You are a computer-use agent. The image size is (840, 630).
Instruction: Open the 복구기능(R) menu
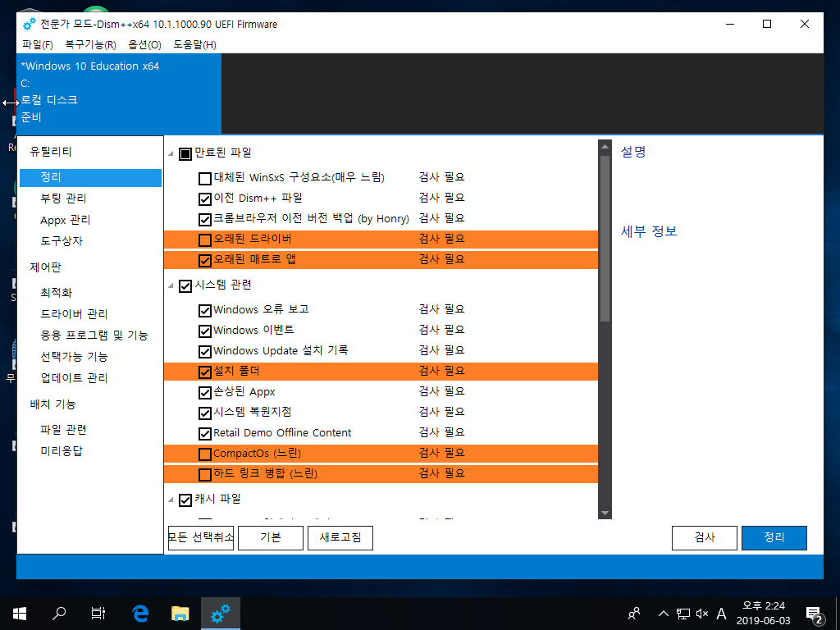90,44
